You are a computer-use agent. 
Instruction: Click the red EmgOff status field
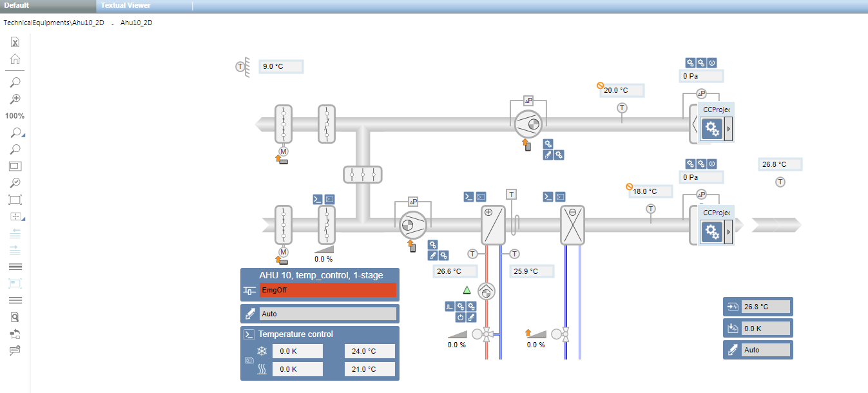327,291
